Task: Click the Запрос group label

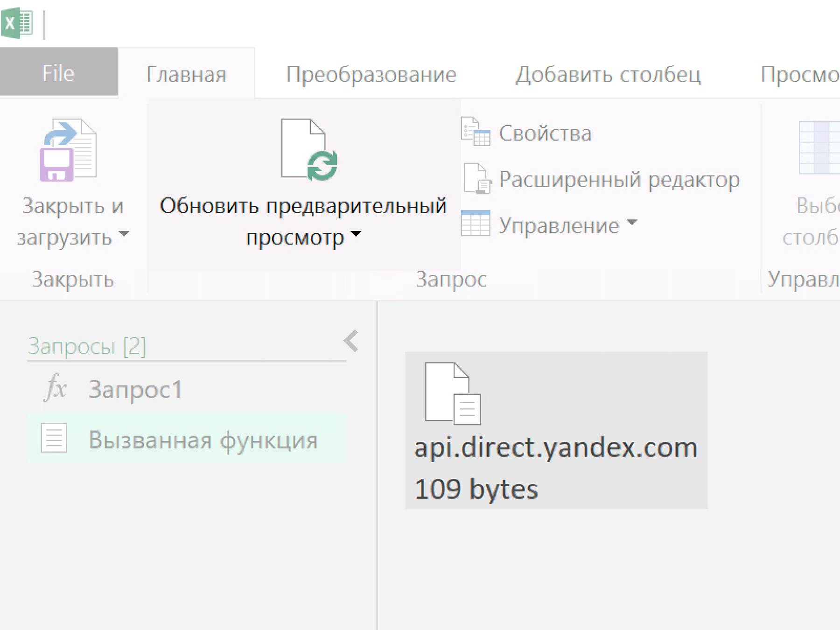Action: click(x=451, y=280)
